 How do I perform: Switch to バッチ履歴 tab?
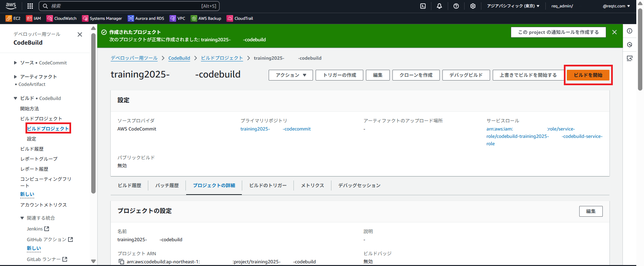click(167, 185)
